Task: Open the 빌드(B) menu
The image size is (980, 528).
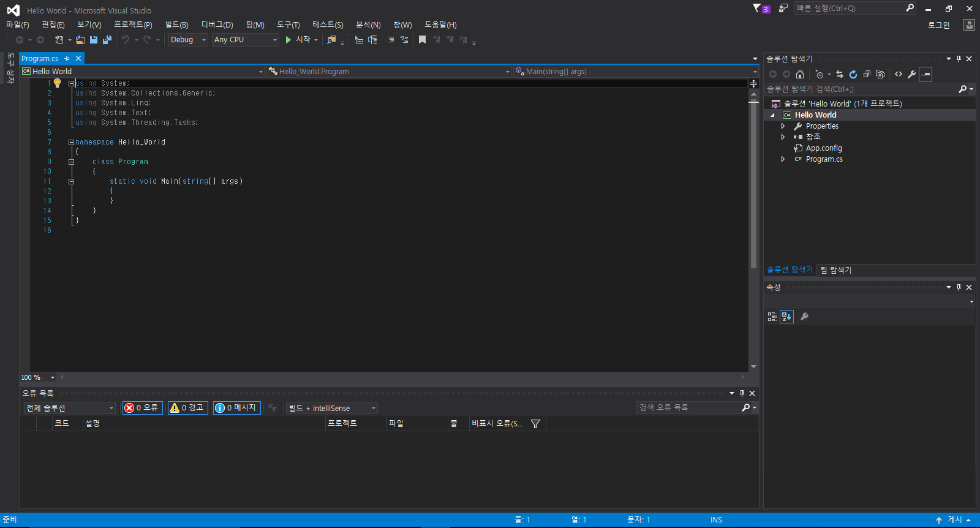Action: (176, 25)
